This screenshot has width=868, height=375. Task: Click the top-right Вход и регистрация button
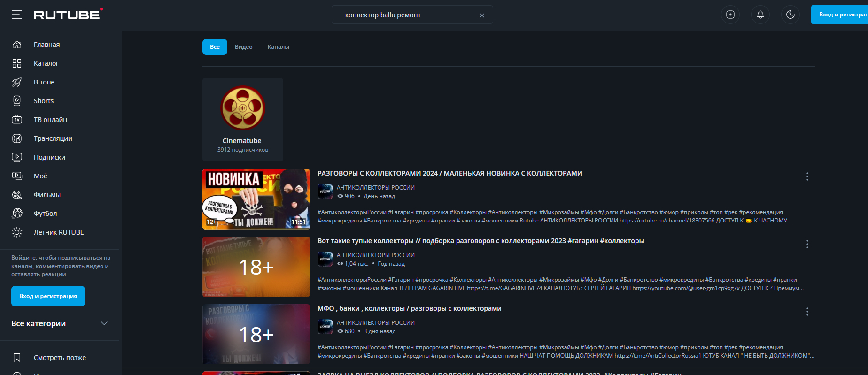[x=840, y=15]
